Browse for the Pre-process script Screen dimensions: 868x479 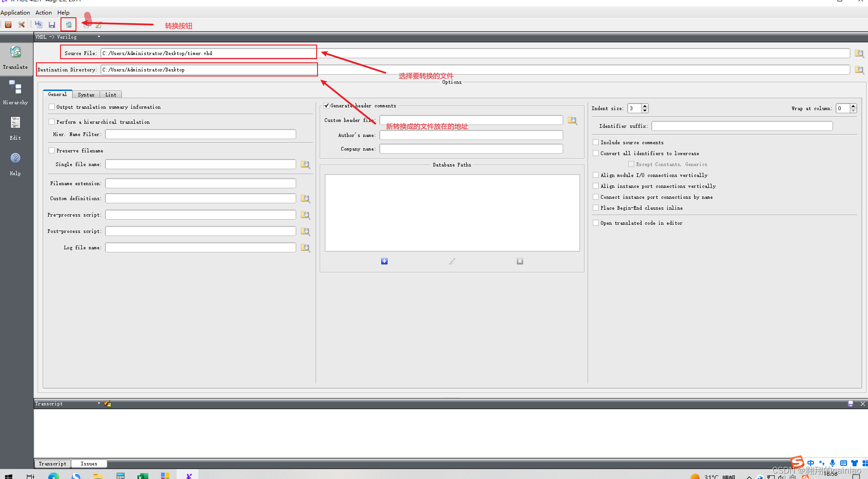click(x=305, y=215)
